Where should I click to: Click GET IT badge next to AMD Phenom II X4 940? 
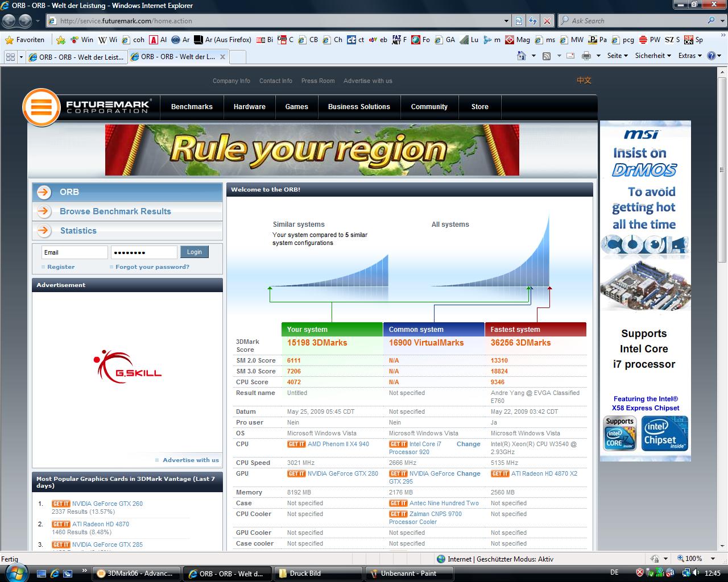pyautogui.click(x=296, y=444)
